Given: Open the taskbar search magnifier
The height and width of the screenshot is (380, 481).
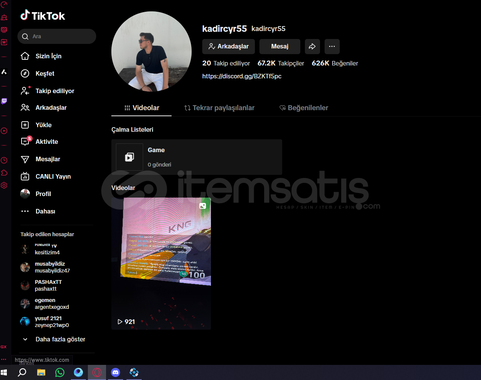Looking at the screenshot, I should pyautogui.click(x=22, y=372).
